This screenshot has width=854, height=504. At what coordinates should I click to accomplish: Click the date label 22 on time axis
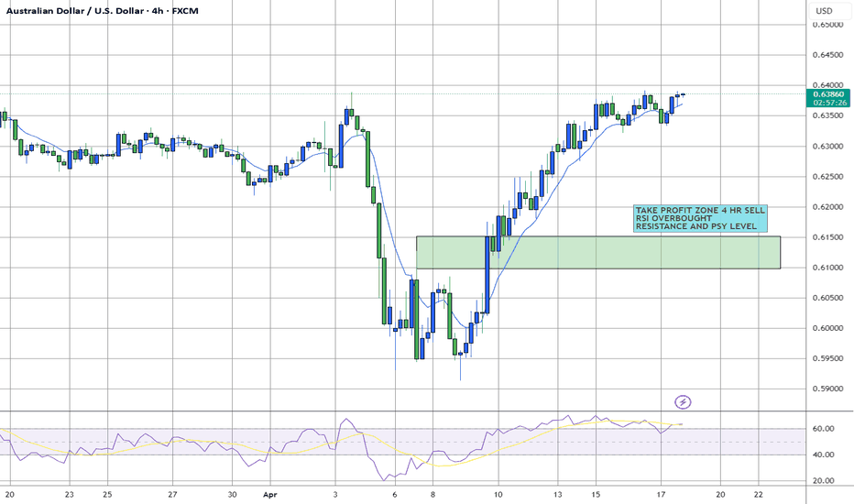point(759,495)
